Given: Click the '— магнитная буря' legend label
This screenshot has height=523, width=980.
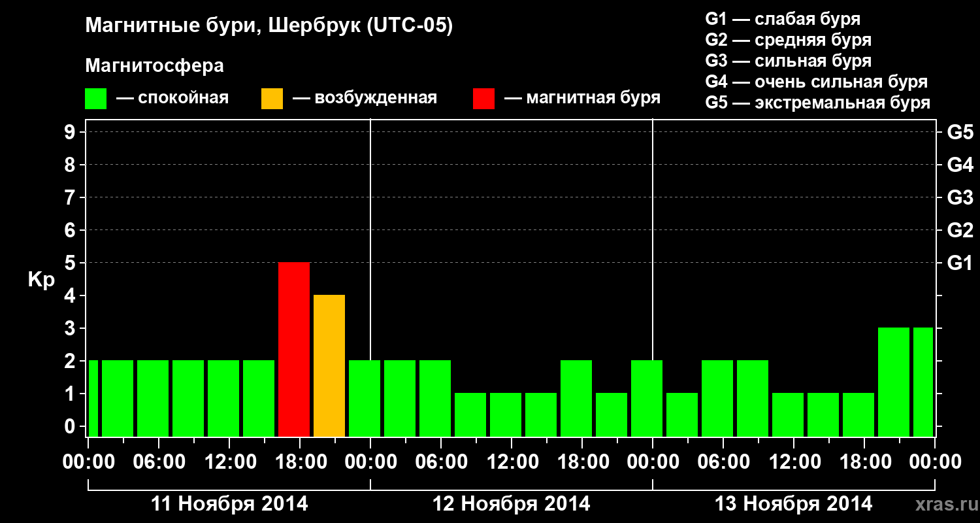Looking at the screenshot, I should (583, 99).
